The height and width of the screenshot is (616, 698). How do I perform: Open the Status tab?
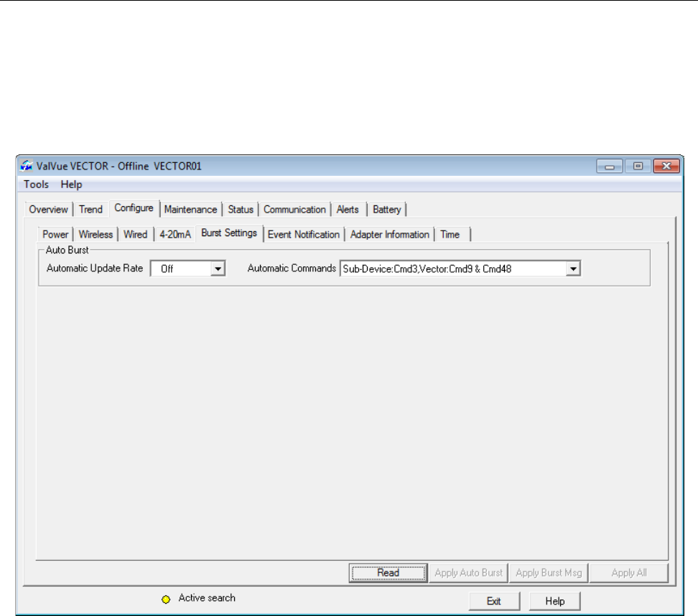(x=241, y=209)
